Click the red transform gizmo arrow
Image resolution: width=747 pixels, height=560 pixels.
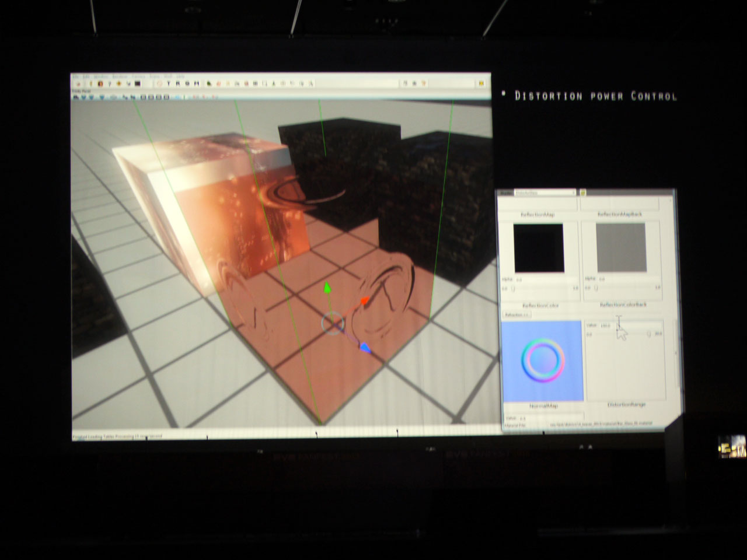365,301
